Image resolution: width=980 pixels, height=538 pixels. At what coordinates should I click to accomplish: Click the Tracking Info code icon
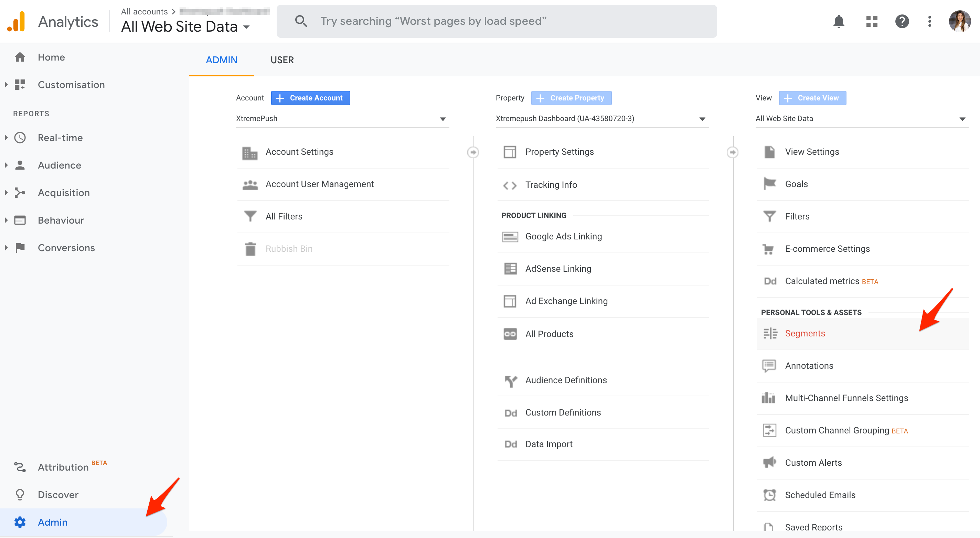(x=510, y=185)
